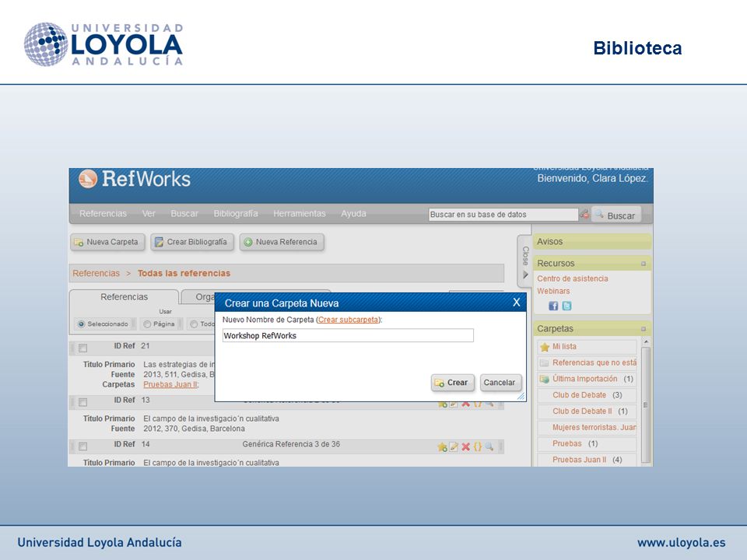The width and height of the screenshot is (747, 560).
Task: Open the Buscar menu in menu bar
Action: click(184, 213)
